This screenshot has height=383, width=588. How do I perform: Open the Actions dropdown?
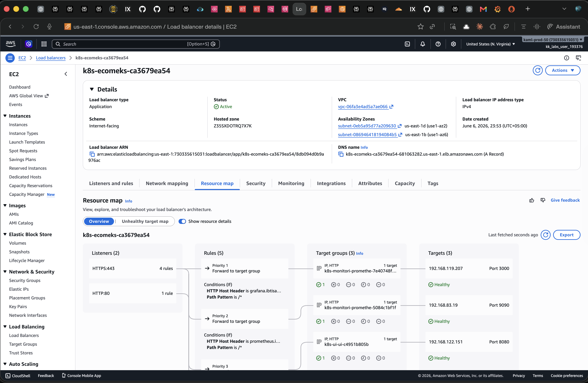tap(562, 70)
